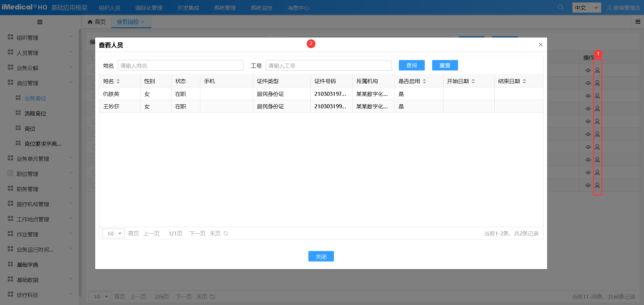The width and height of the screenshot is (644, 305).
Task: Click the search magnifier icon in top bar
Action: coord(561,7)
